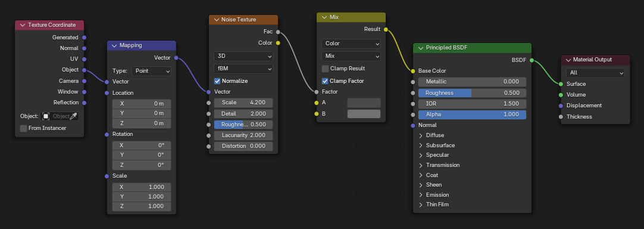Open the Mix blending mode dropdown
The height and width of the screenshot is (229, 644).
(351, 56)
